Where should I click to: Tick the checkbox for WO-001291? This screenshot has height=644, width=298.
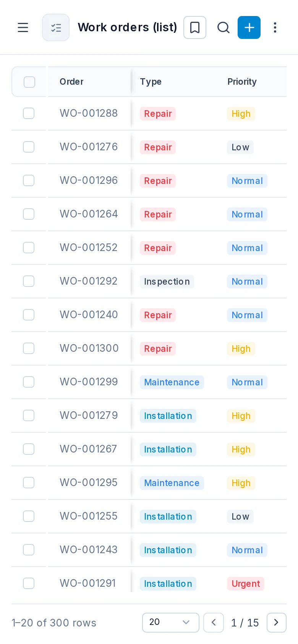click(29, 583)
